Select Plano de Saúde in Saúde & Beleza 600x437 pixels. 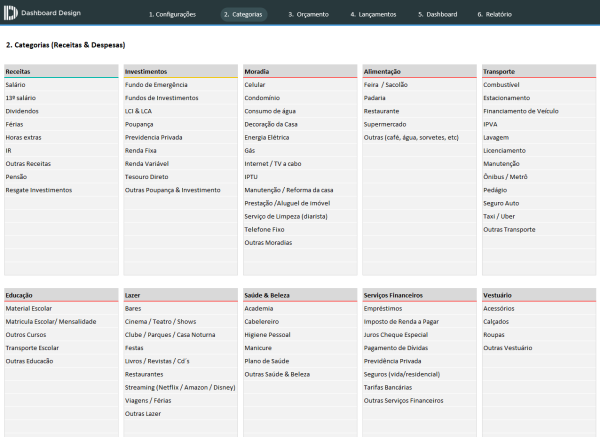coord(266,361)
